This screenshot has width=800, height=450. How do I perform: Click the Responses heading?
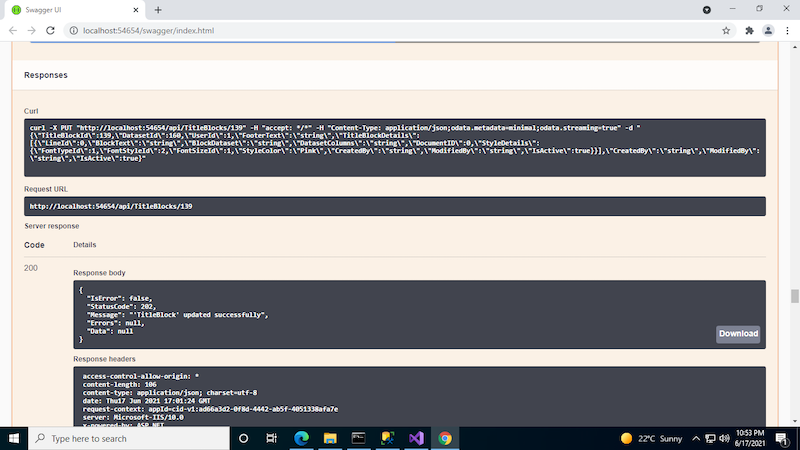[45, 75]
